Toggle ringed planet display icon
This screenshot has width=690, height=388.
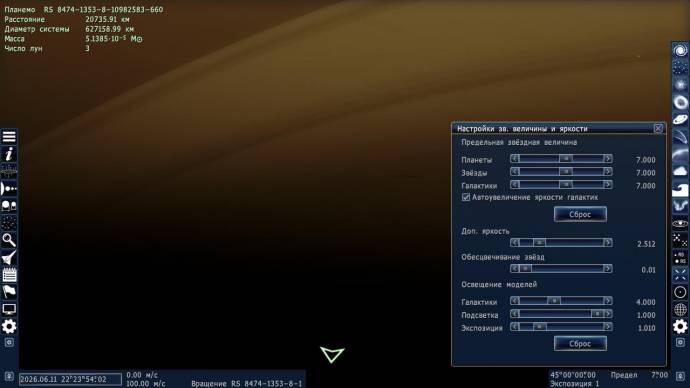(x=680, y=119)
